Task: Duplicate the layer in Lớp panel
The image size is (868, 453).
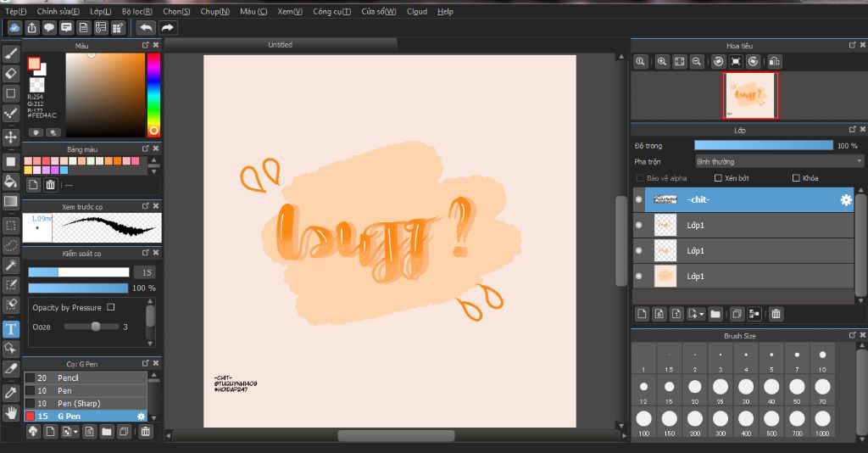Action: (737, 314)
